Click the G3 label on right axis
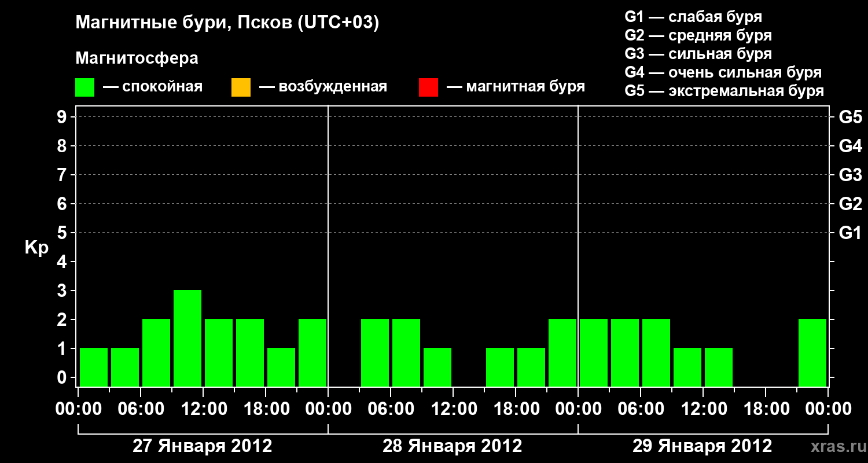This screenshot has height=463, width=868. click(850, 175)
